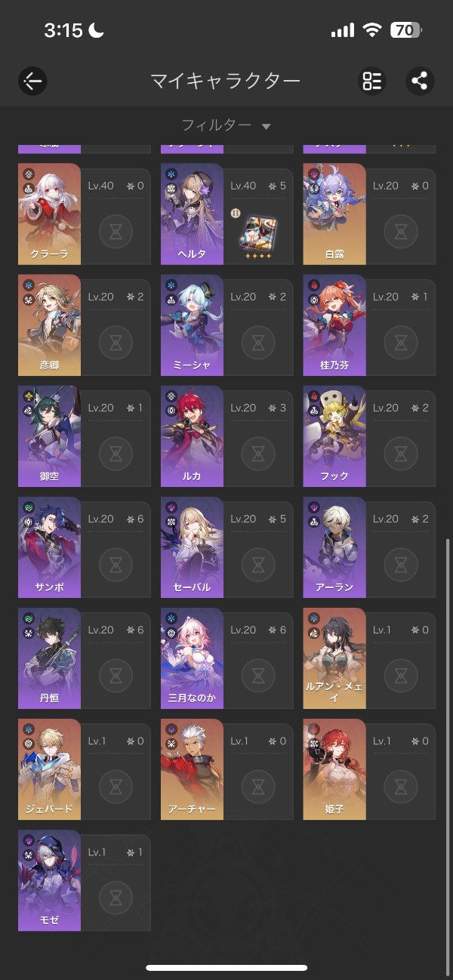The height and width of the screenshot is (980, 453).
Task: Open ヘルタ's equipped light cone icon
Action: pos(258,233)
